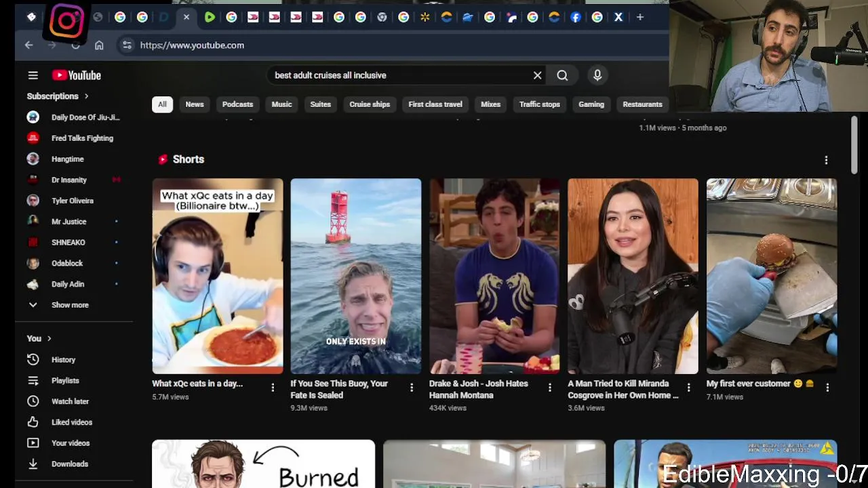This screenshot has height=488, width=868.
Task: Play the burger first customer short
Action: pos(772,276)
